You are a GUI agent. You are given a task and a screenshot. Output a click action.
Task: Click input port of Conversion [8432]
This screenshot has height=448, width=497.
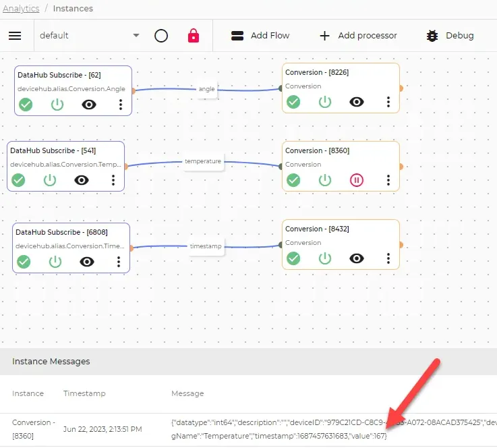[281, 245]
